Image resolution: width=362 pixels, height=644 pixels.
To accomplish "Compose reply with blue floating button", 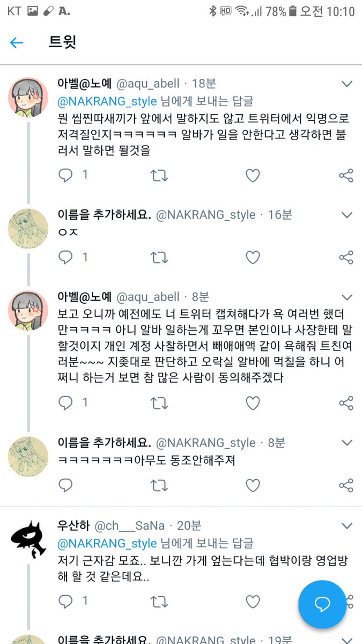I will pyautogui.click(x=322, y=604).
